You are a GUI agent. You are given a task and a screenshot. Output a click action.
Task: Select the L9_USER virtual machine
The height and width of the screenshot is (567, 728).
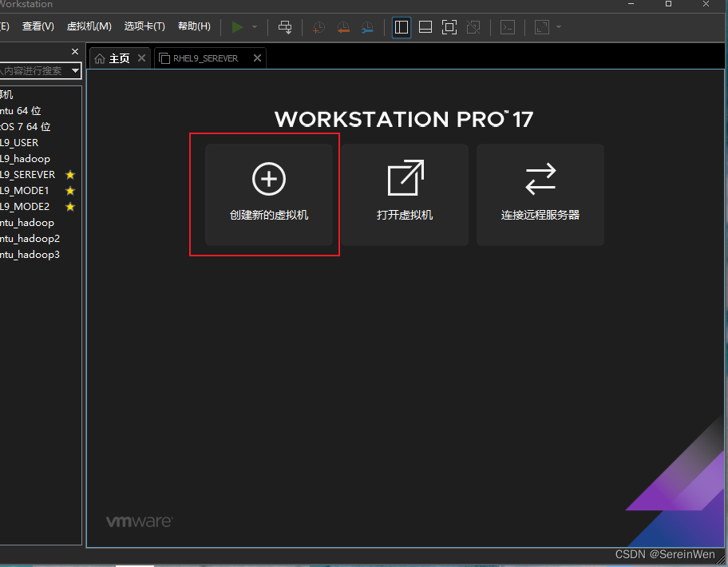point(19,143)
